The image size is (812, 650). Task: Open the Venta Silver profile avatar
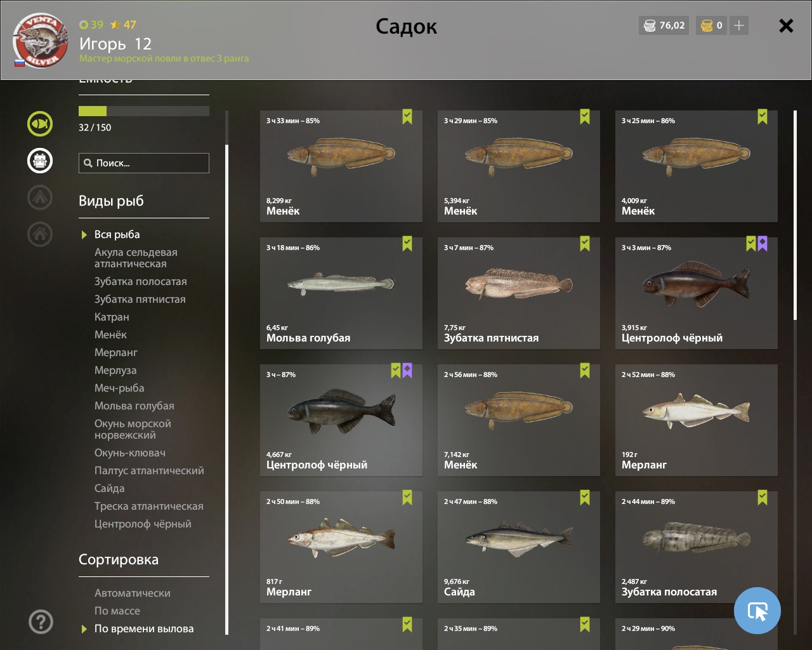tap(41, 41)
